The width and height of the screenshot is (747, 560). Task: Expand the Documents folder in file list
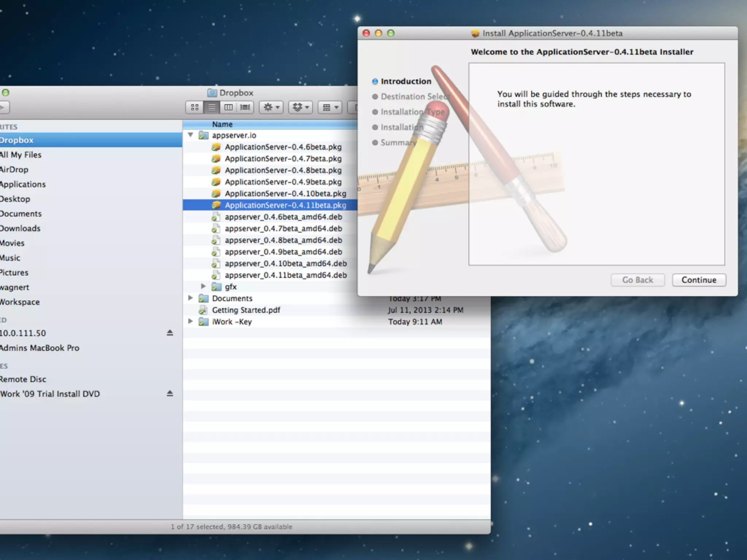(190, 298)
